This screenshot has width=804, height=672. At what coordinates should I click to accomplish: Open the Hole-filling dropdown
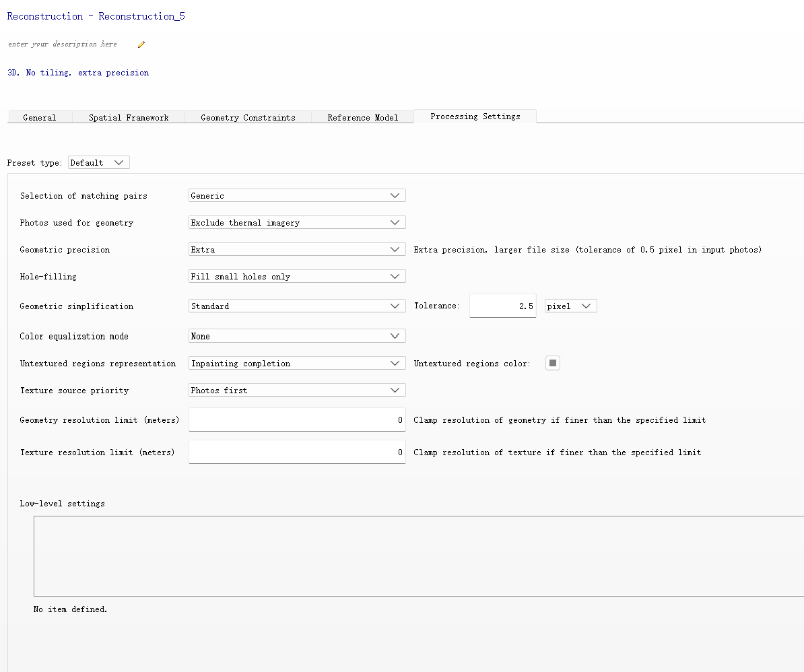coord(297,276)
